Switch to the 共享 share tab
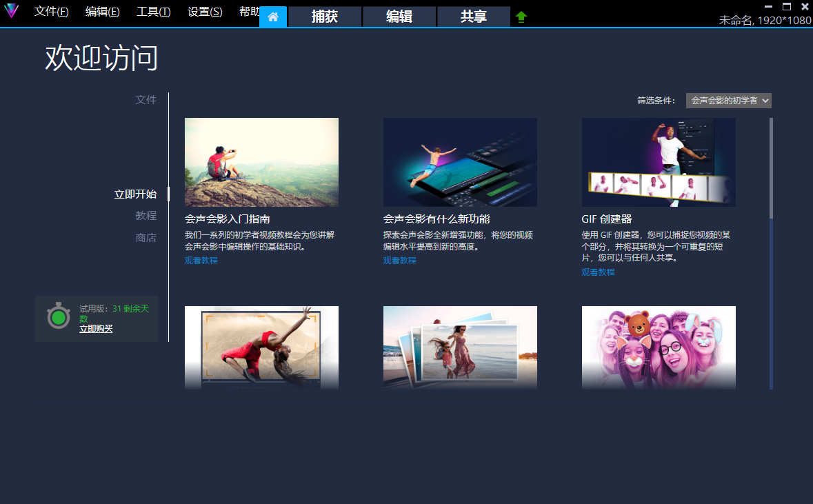Viewport: 813px width, 504px height. [473, 17]
